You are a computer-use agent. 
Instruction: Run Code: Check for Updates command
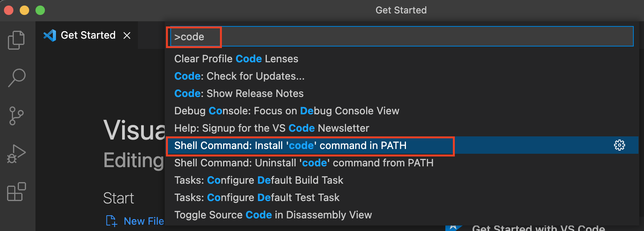click(x=239, y=76)
